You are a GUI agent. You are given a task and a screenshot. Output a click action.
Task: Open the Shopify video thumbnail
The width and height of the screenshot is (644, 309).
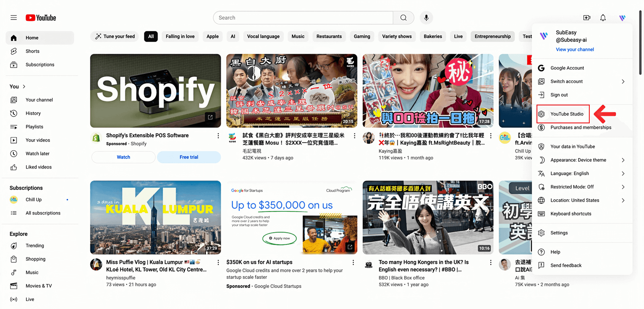155,91
